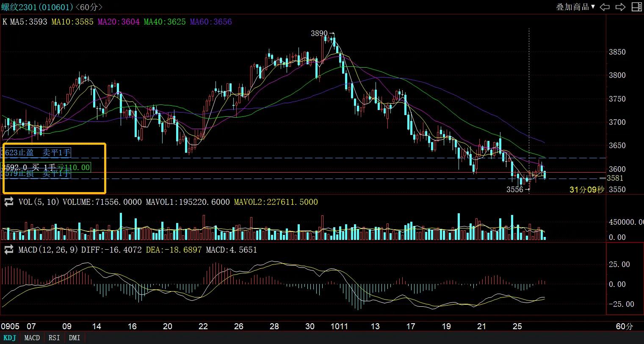Click the current price 3581 tag
The width and height of the screenshot is (644, 344).
(615, 178)
